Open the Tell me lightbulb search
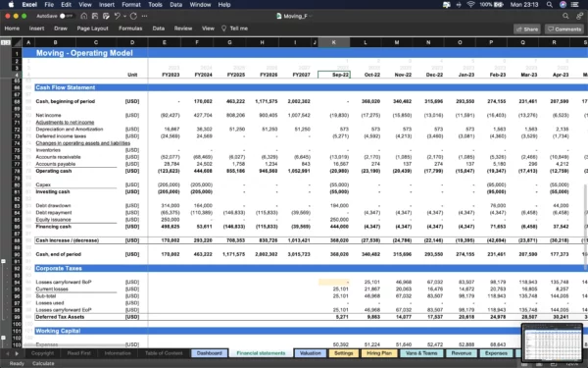 [235, 28]
